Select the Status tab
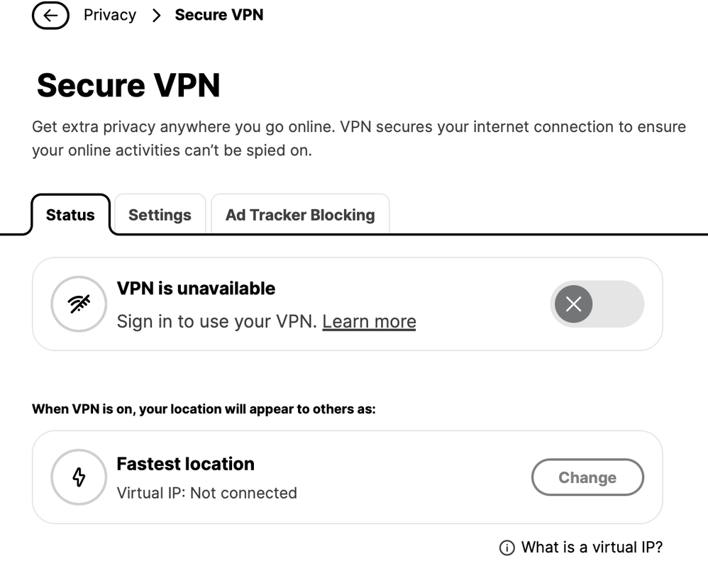This screenshot has width=708, height=588. click(x=70, y=214)
